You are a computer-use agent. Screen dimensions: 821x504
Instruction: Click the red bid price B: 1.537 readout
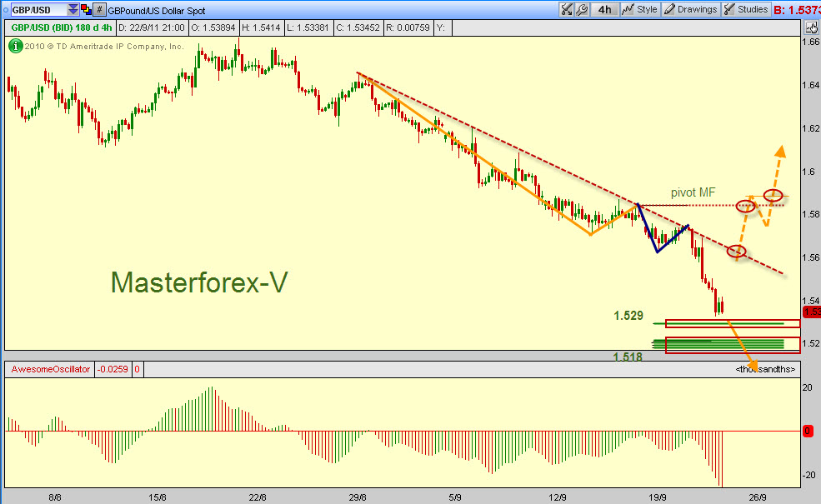click(797, 10)
